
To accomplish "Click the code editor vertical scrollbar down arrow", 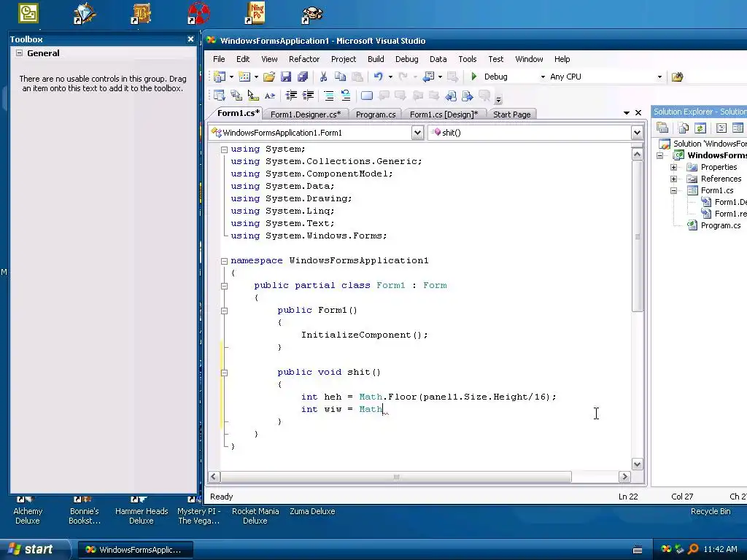I will coord(637,464).
